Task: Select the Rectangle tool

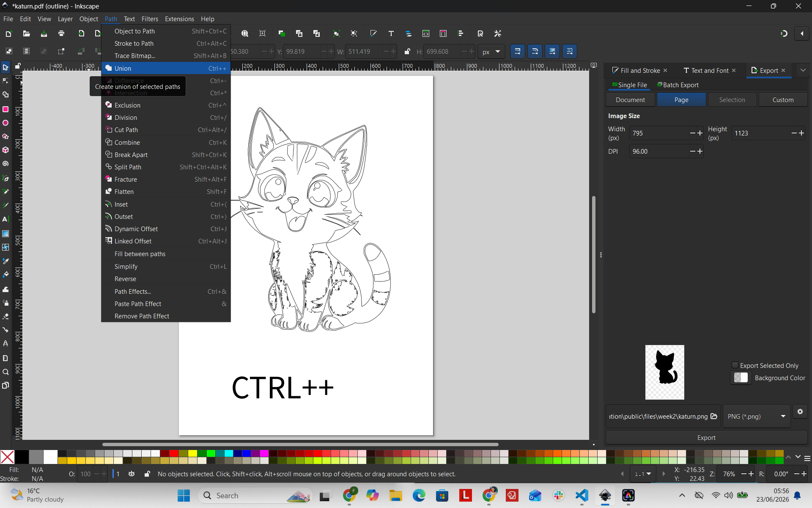Action: pos(5,109)
